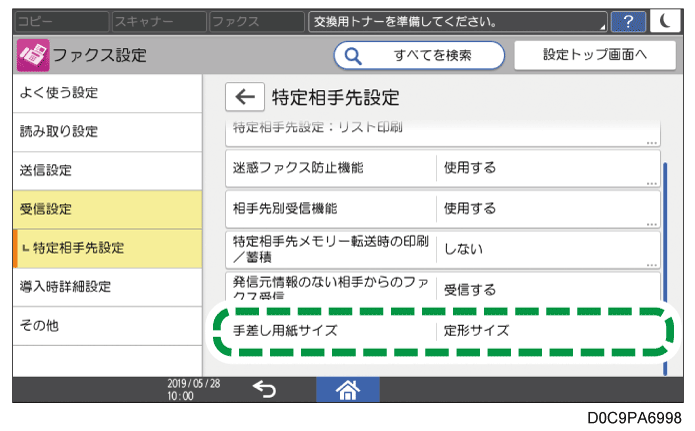Open the toner message status field

click(x=458, y=21)
